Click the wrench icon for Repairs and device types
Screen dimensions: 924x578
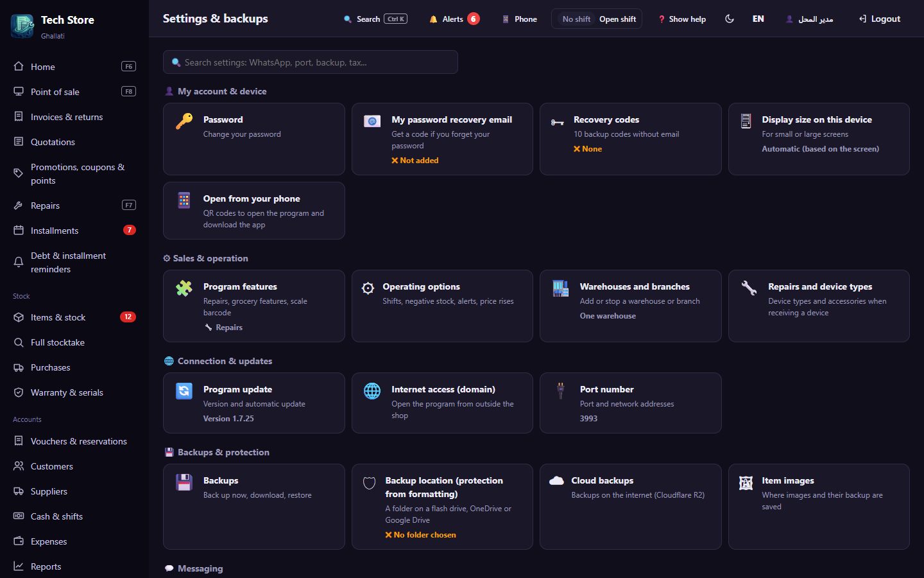pos(749,288)
